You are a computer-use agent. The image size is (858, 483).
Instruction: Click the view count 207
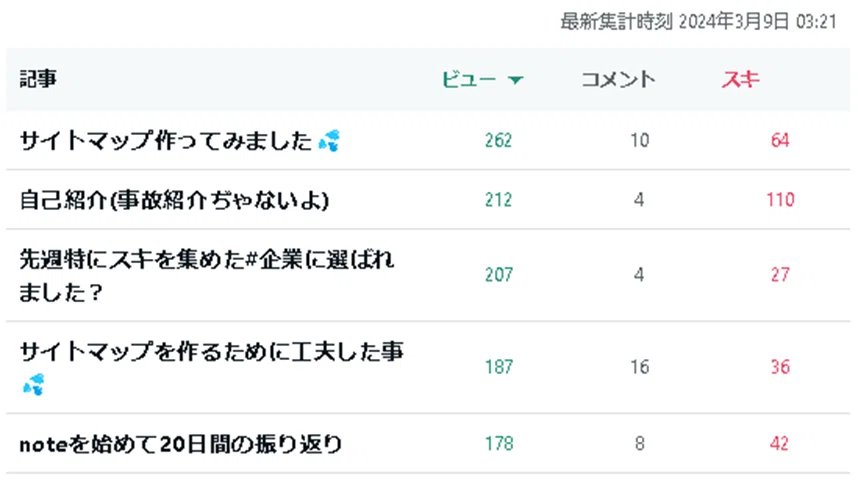[x=499, y=275]
